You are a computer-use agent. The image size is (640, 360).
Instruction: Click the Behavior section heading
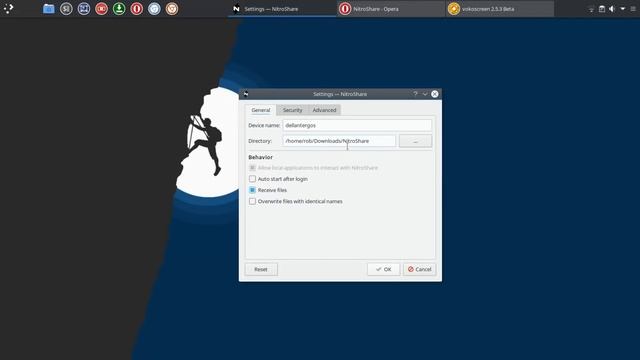260,157
